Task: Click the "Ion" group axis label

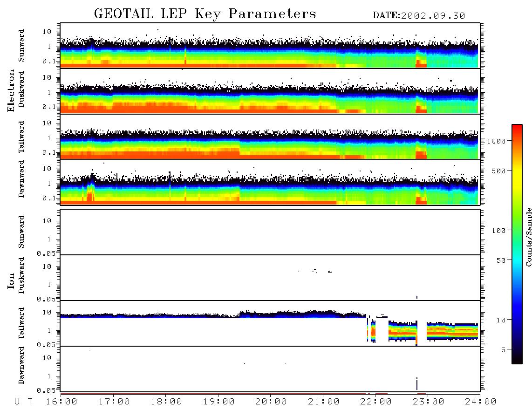Action: tap(11, 280)
